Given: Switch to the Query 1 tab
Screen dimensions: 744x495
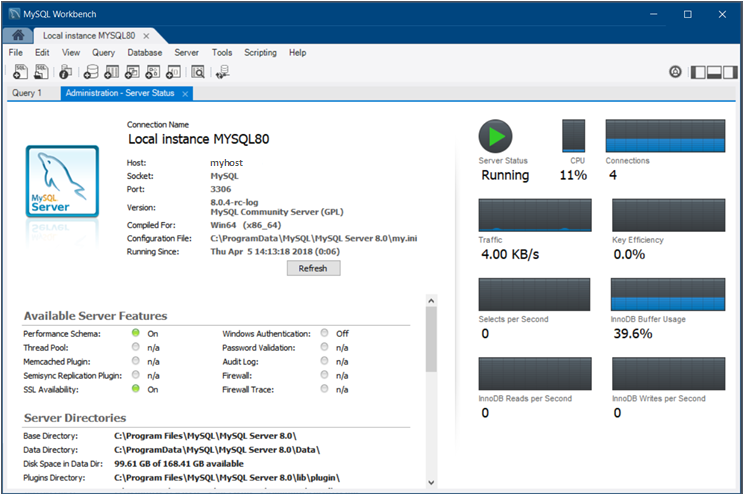Looking at the screenshot, I should [27, 93].
